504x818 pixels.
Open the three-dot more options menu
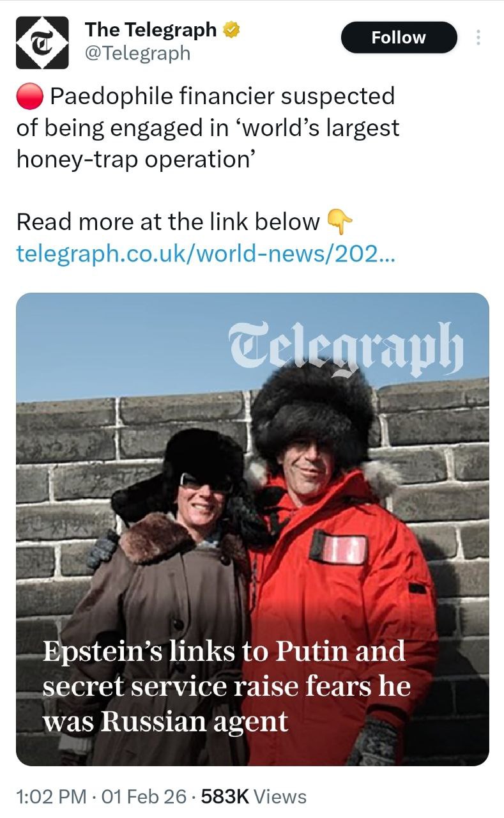point(478,38)
